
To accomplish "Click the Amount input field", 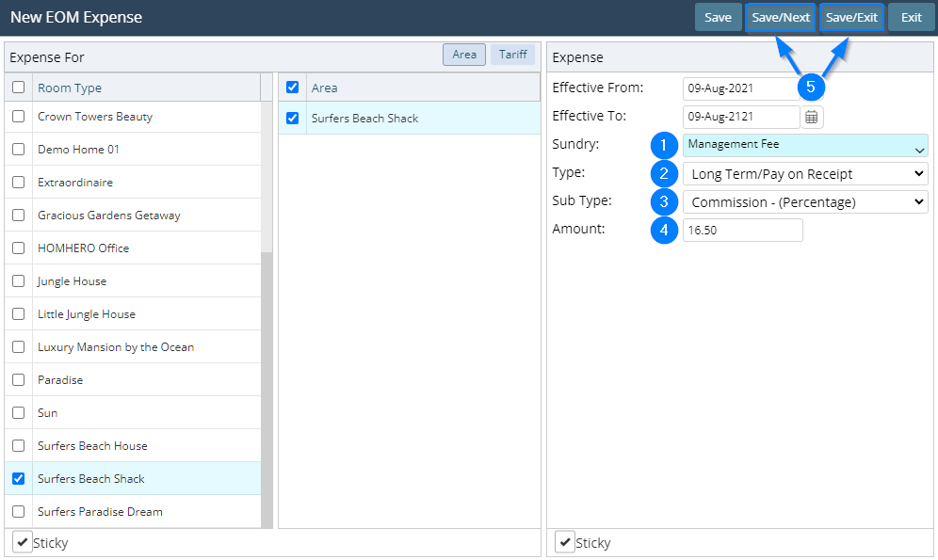I will [x=742, y=231].
